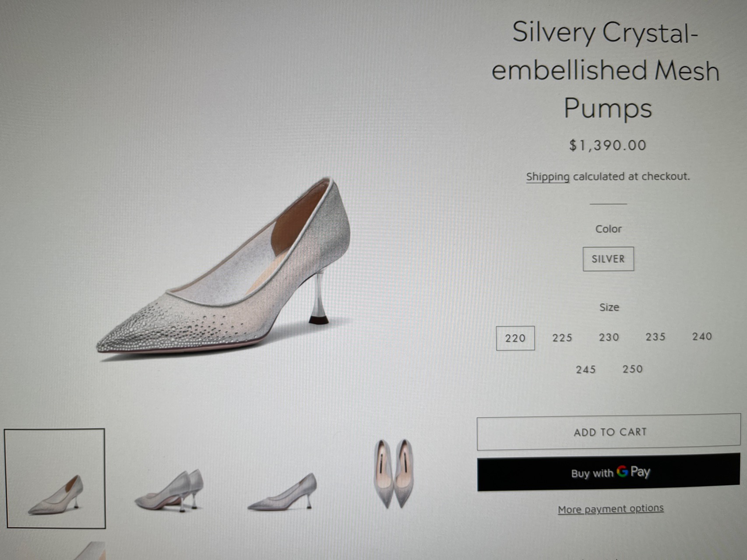Select size 220
The height and width of the screenshot is (560, 747).
(515, 338)
